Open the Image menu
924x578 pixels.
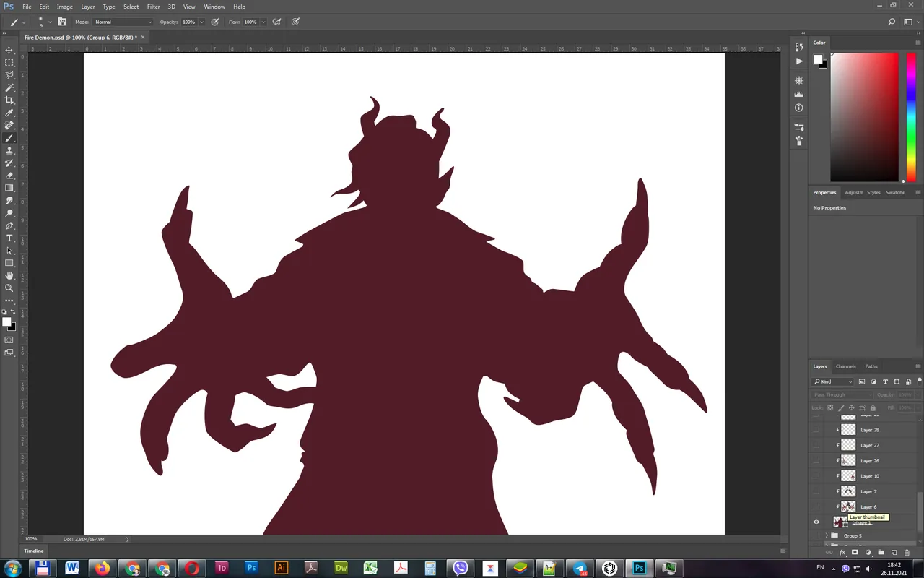pos(65,7)
